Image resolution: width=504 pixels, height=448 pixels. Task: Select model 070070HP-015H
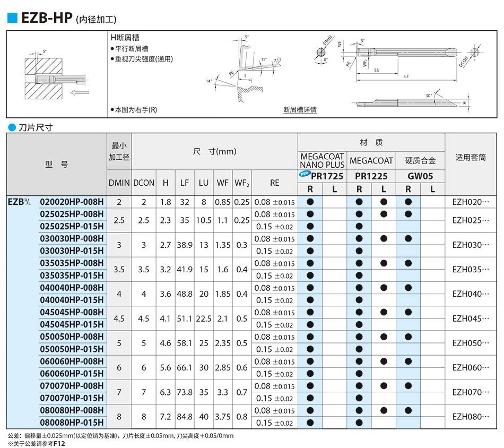coord(72,398)
